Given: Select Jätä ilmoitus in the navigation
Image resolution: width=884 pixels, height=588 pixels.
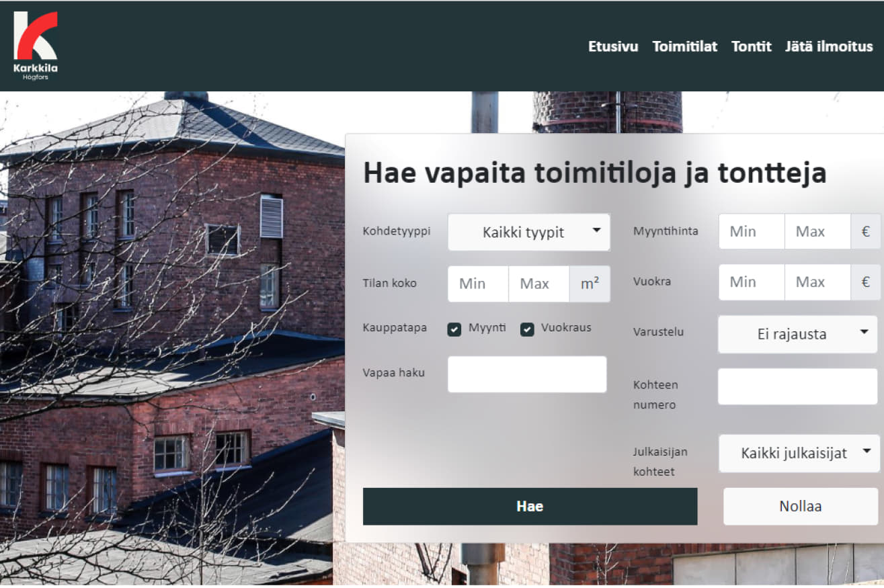Looking at the screenshot, I should pyautogui.click(x=829, y=46).
